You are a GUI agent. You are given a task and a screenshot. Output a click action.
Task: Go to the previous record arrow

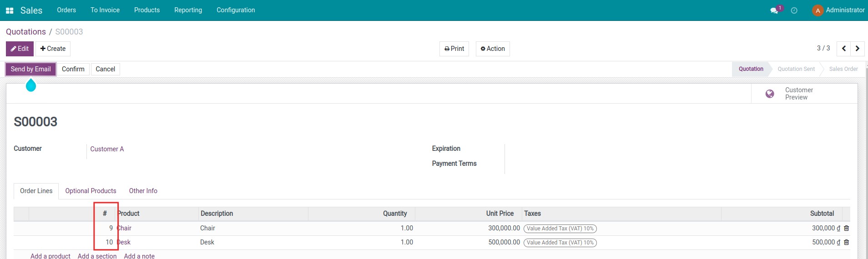[x=844, y=49]
